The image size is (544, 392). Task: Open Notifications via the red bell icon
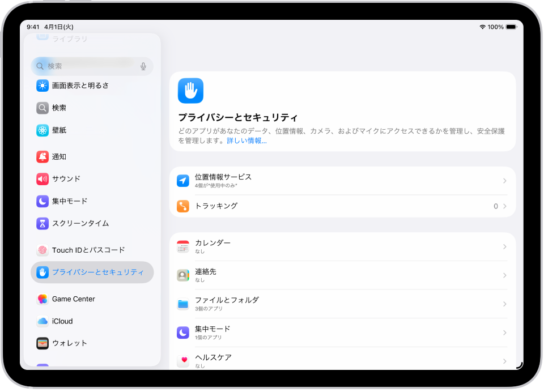tap(42, 156)
